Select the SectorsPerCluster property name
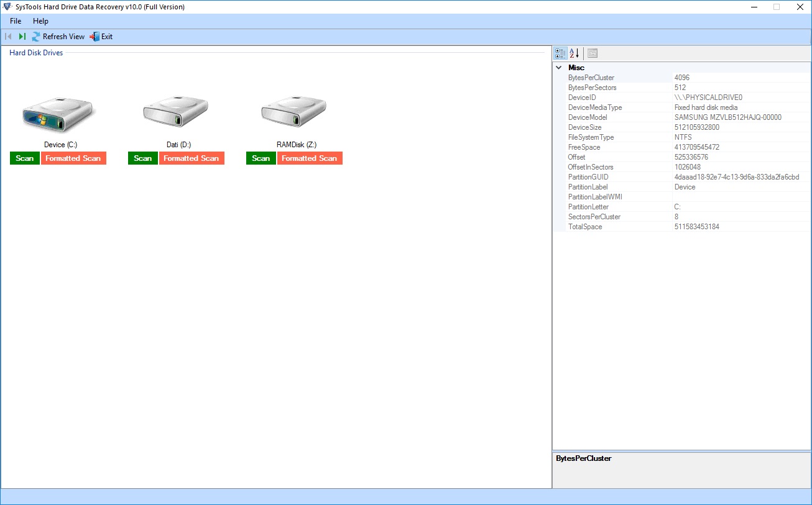812x505 pixels. pyautogui.click(x=594, y=217)
